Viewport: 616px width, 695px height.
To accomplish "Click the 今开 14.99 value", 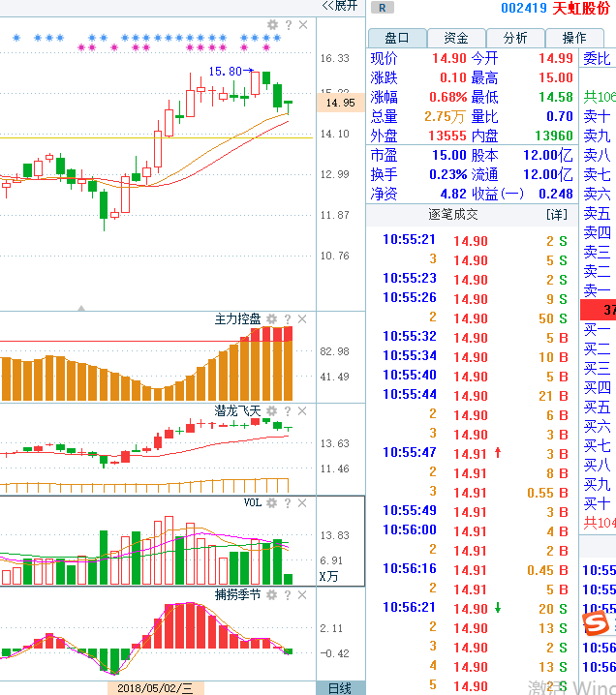I will coord(556,58).
